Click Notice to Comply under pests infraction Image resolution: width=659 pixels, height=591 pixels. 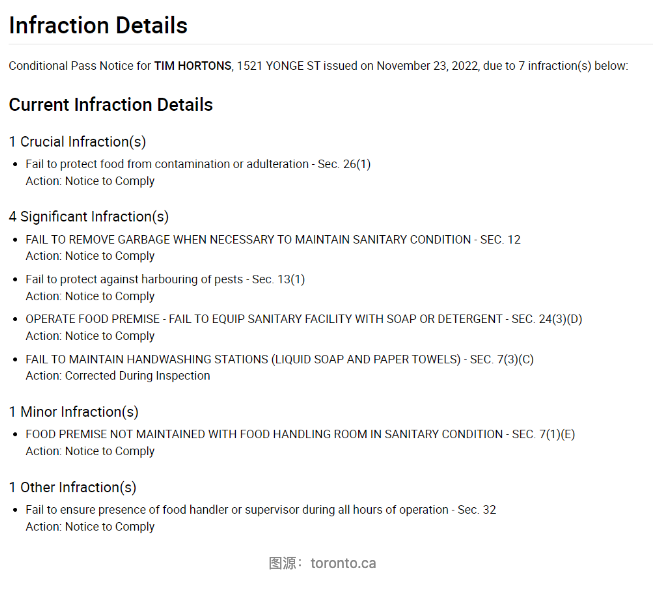pos(110,296)
